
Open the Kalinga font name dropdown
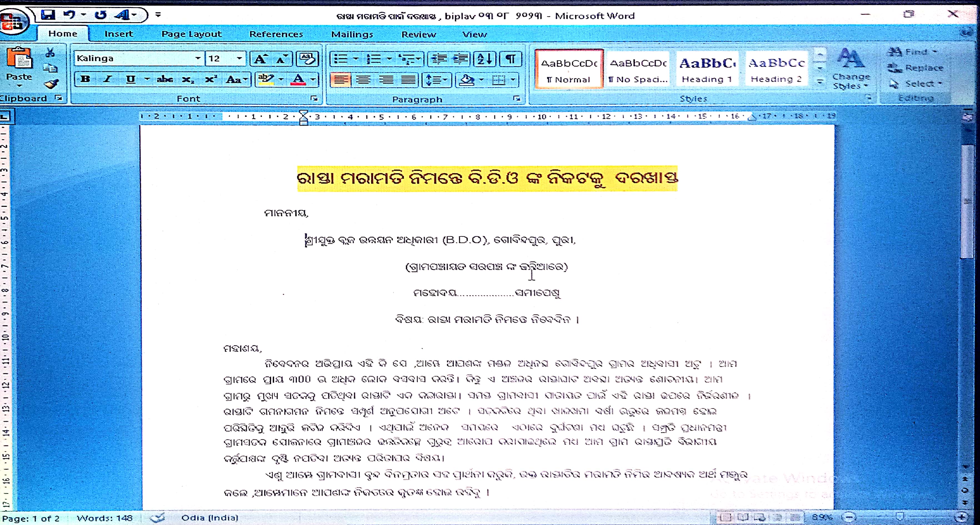click(x=198, y=58)
